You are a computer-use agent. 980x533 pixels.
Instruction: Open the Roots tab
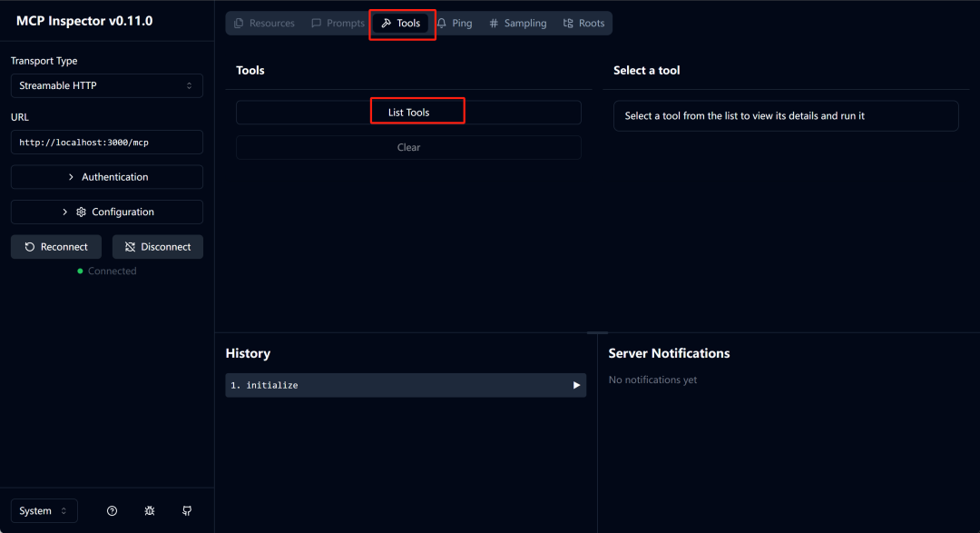tap(583, 23)
